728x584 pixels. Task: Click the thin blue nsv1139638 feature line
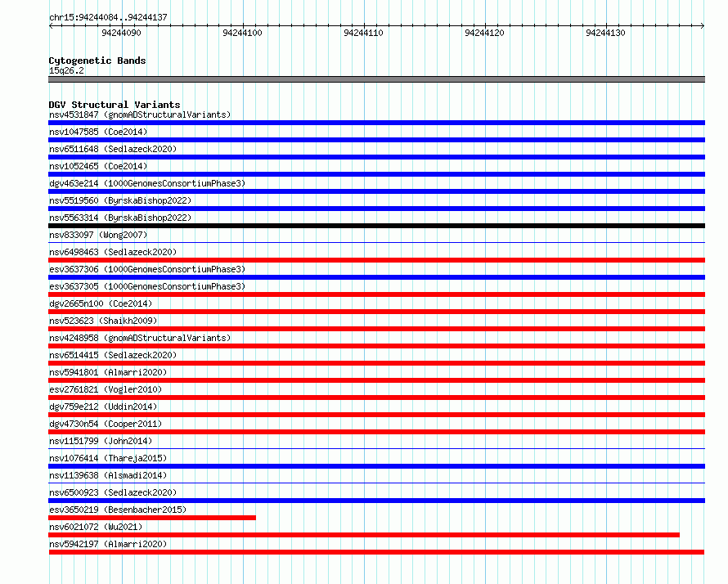[x=376, y=483]
